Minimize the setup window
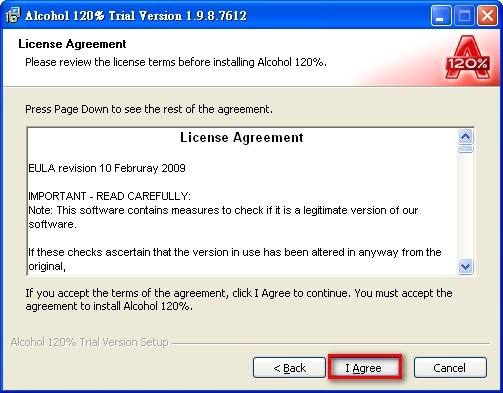This screenshot has height=393, width=503. click(x=441, y=16)
